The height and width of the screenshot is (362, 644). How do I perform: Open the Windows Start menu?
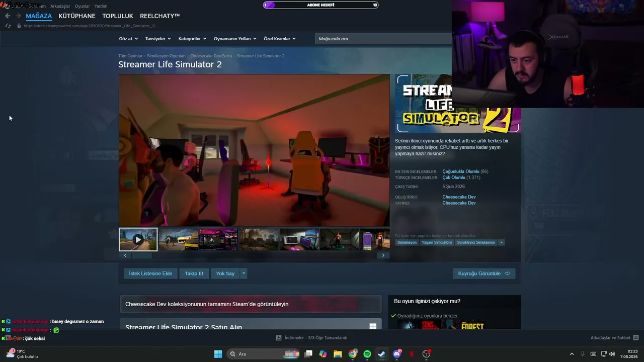pos(218,354)
